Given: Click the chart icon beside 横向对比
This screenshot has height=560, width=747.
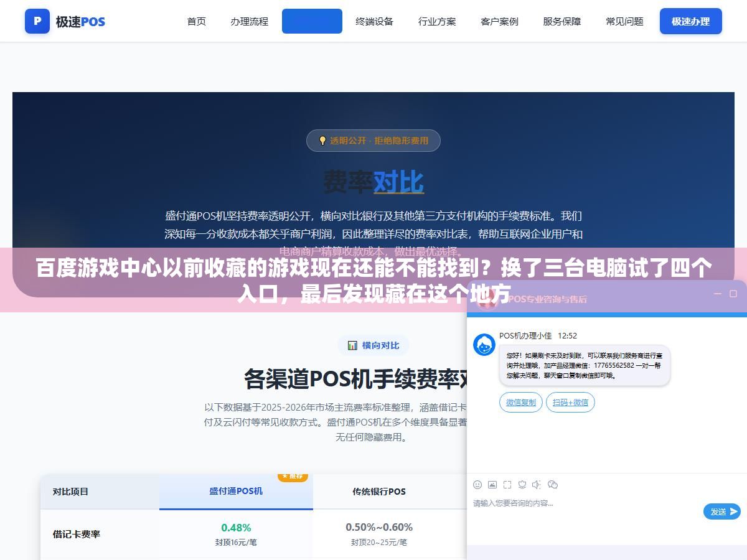Looking at the screenshot, I should (352, 345).
